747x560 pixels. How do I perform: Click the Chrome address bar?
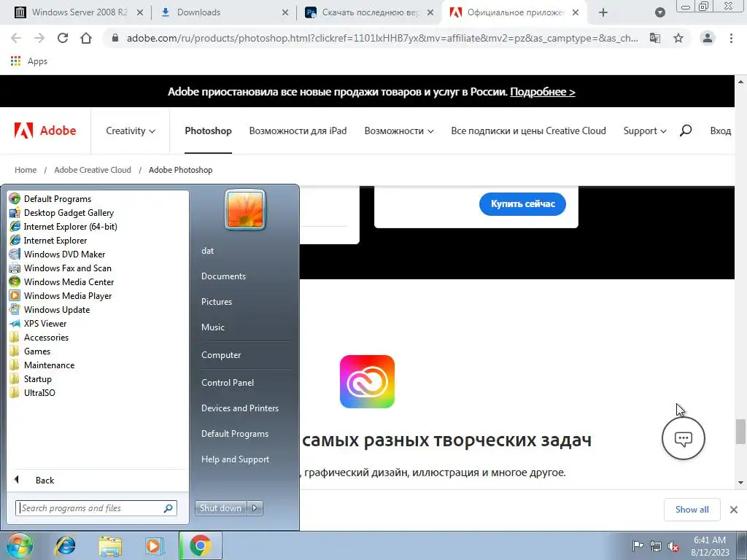(x=381, y=38)
